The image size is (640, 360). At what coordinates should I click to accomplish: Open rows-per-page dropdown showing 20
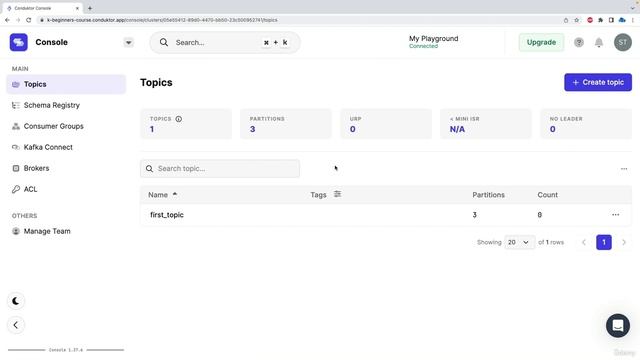click(519, 242)
